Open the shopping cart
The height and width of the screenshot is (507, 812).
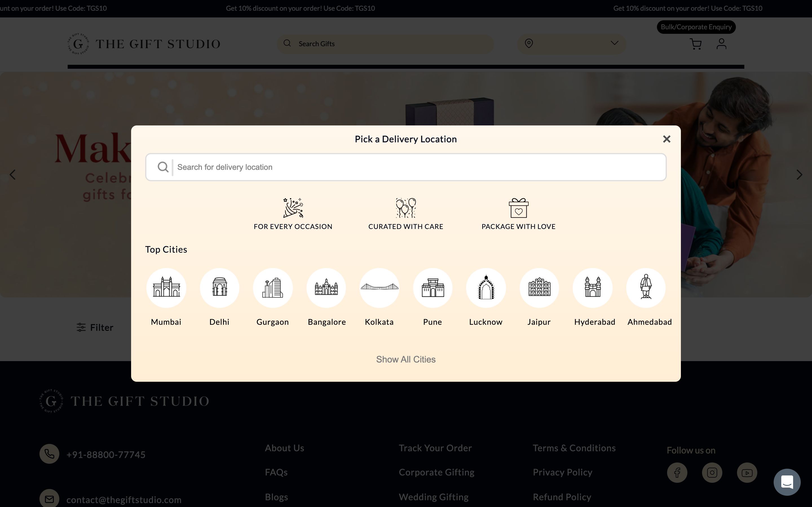(696, 44)
